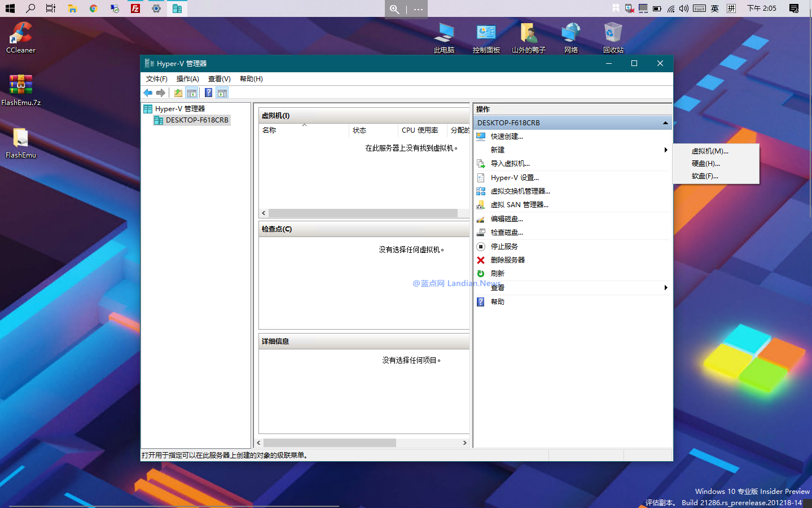Screen dimensions: 812x508
Task: Select the 回收站 recycle bin icon
Action: tap(613, 38)
